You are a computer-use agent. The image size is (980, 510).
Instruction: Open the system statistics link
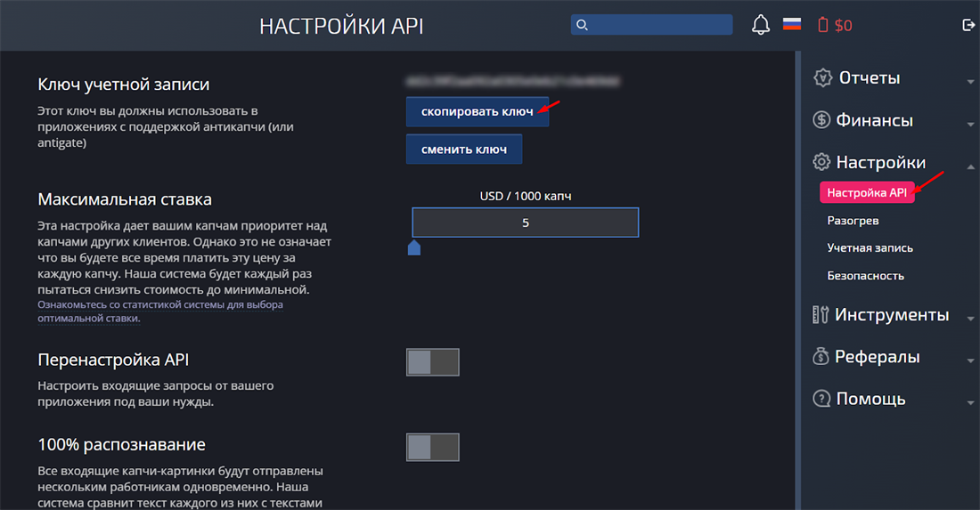(160, 312)
